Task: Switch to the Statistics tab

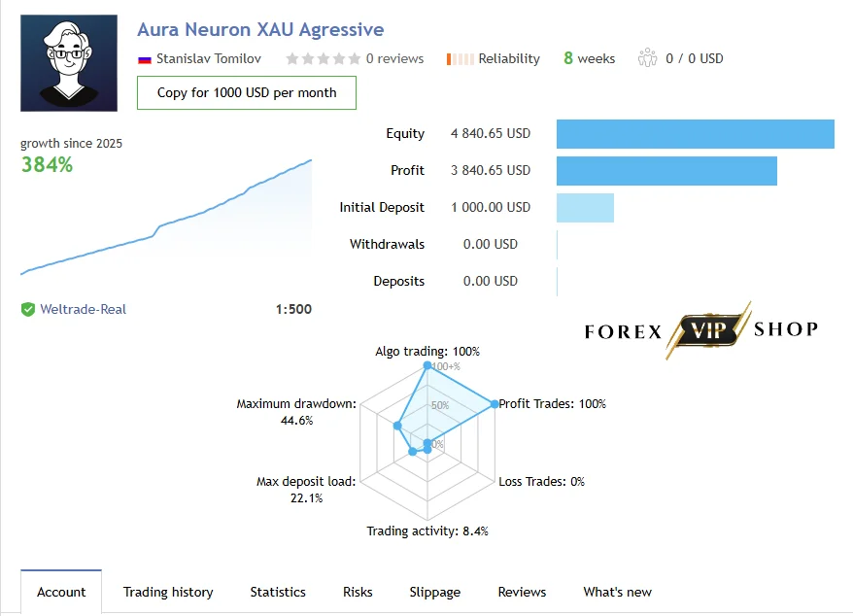Action: (278, 592)
